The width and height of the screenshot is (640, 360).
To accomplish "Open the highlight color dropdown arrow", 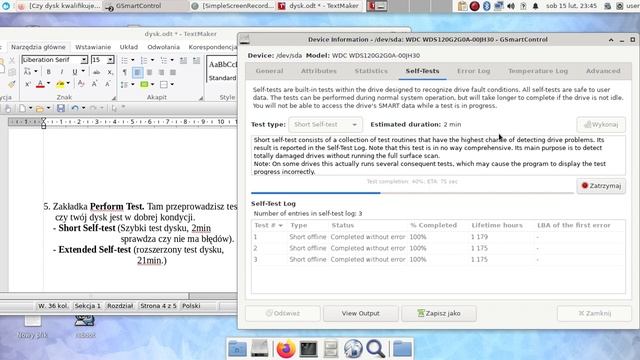I will [68, 84].
